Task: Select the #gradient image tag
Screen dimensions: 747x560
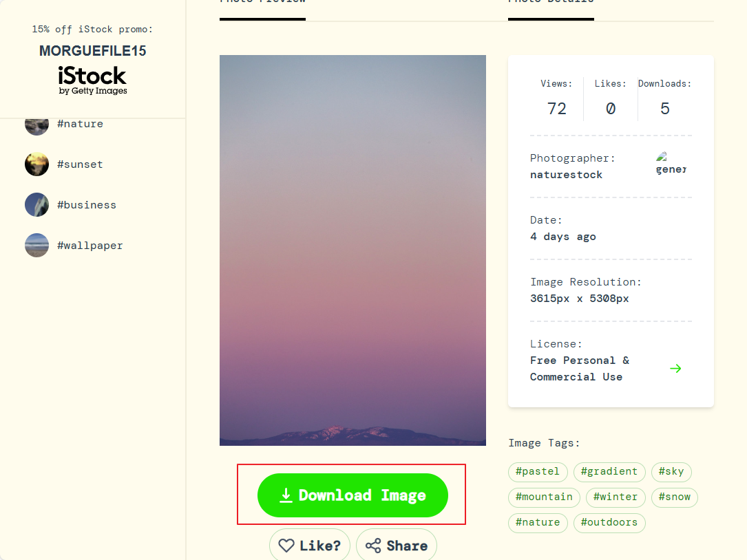Action: click(x=609, y=472)
